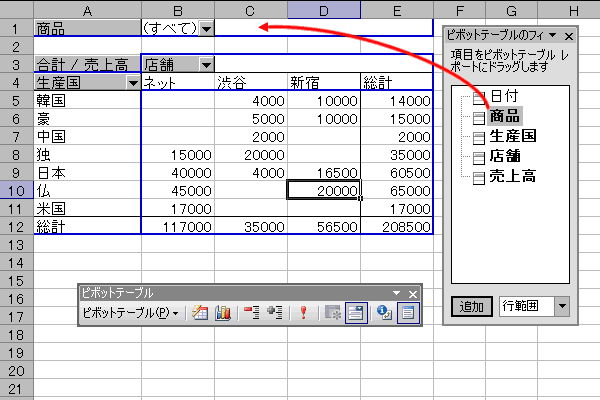Open the Format Report tool on PivotTable toolbar
The width and height of the screenshot is (600, 400).
pos(200,313)
